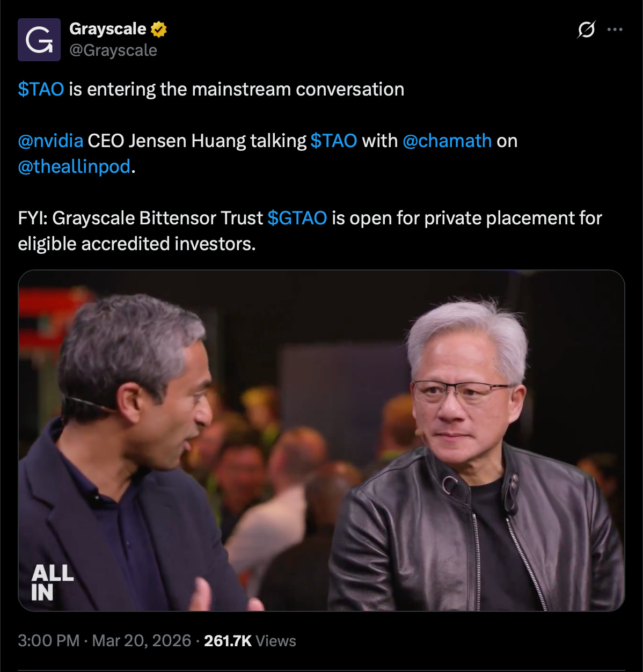The width and height of the screenshot is (643, 672).
Task: Open the @nvidia mention
Action: 50,141
